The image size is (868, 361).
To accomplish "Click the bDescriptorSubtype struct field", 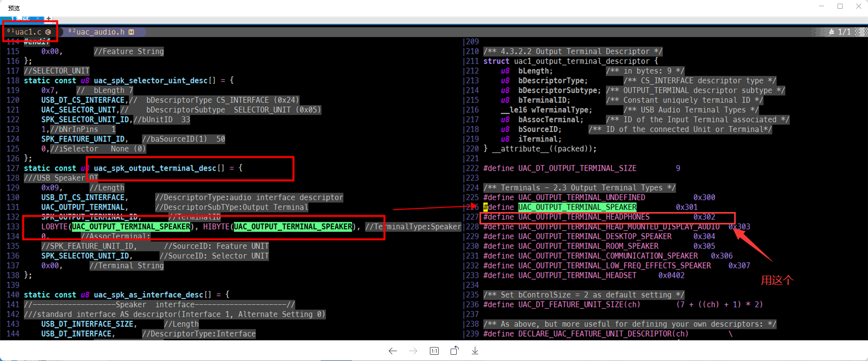I will (559, 91).
